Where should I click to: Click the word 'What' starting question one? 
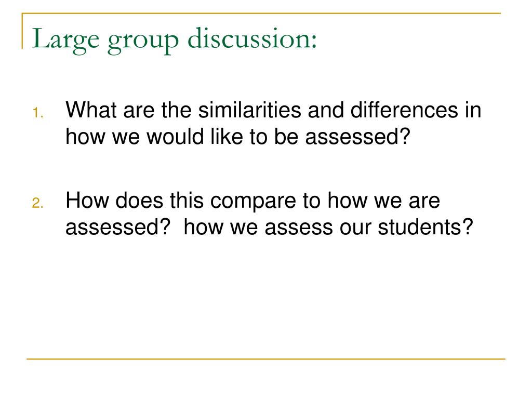pyautogui.click(x=91, y=110)
